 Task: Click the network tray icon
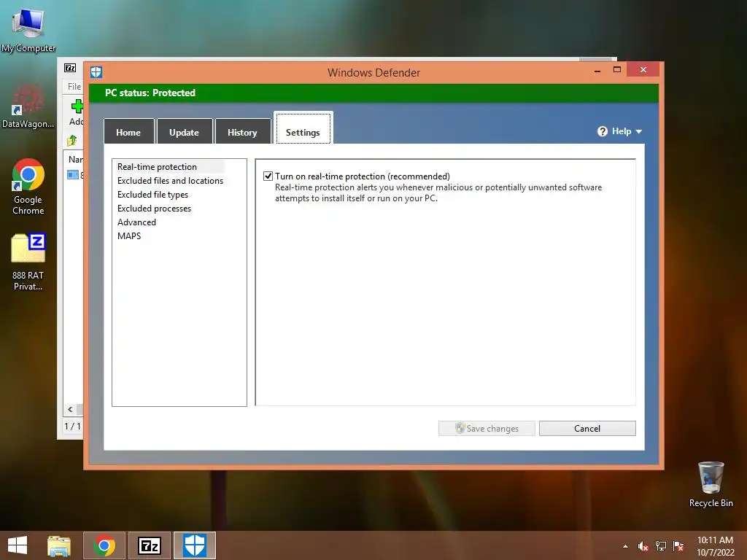(x=661, y=546)
